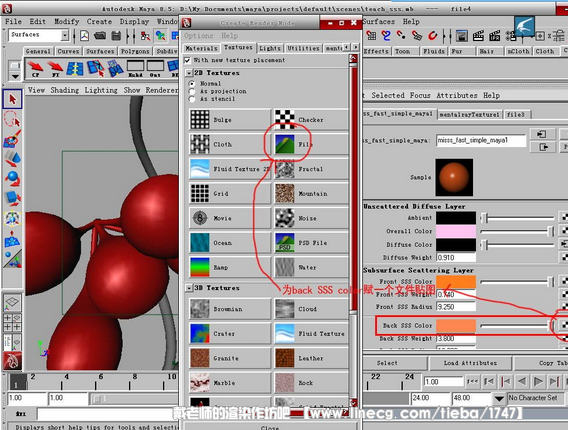568x430 pixels.
Task: Click the Bulge texture icon
Action: (200, 120)
